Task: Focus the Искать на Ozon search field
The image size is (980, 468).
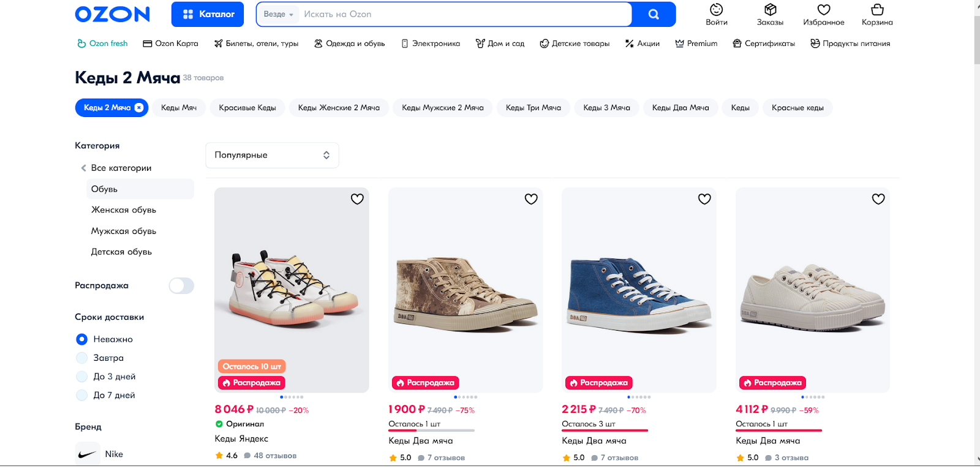Action: (464, 14)
